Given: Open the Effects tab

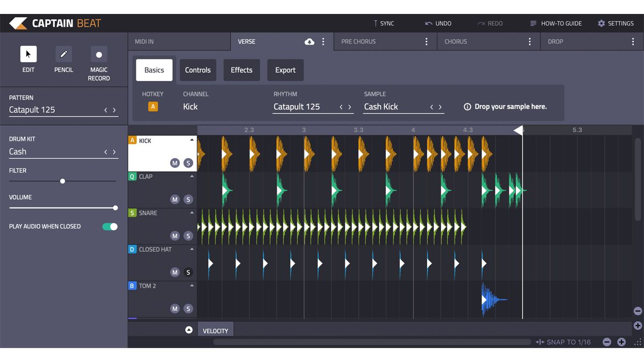Looking at the screenshot, I should (x=241, y=70).
